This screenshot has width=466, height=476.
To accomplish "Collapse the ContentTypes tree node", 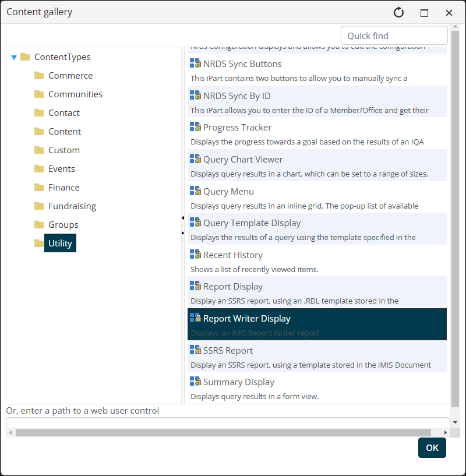I will [x=13, y=57].
